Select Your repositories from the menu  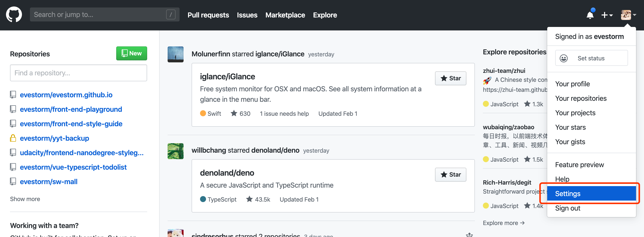pyautogui.click(x=591, y=99)
